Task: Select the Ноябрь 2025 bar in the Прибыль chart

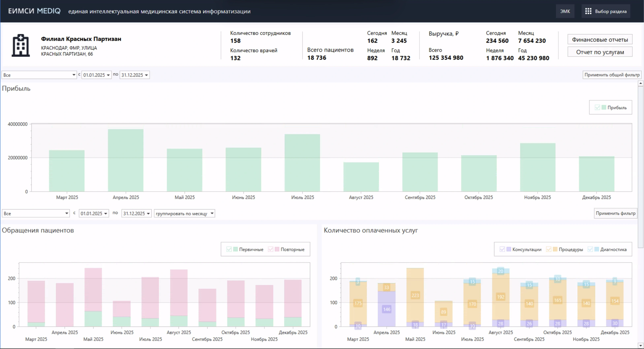Action: 538,167
